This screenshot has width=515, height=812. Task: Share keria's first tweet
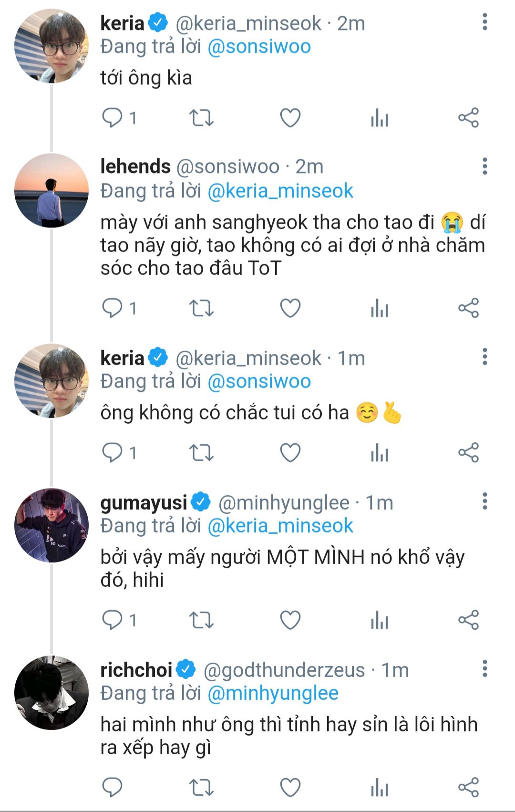[x=468, y=118]
